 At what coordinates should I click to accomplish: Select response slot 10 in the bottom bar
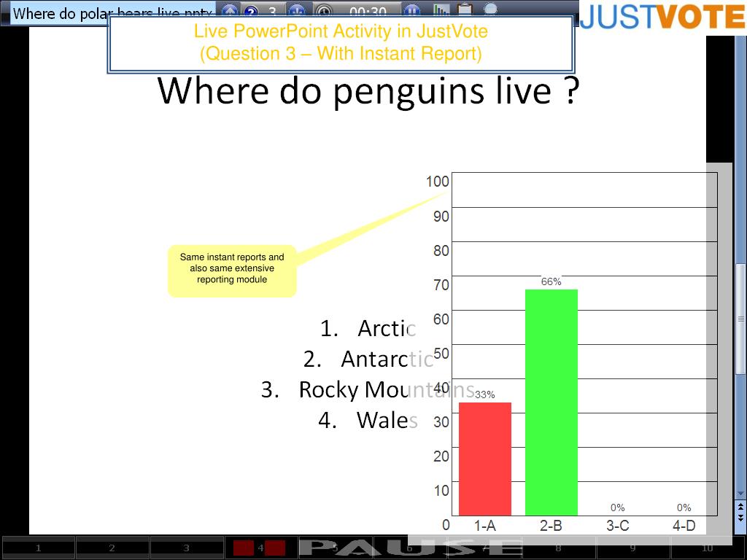pos(708,548)
